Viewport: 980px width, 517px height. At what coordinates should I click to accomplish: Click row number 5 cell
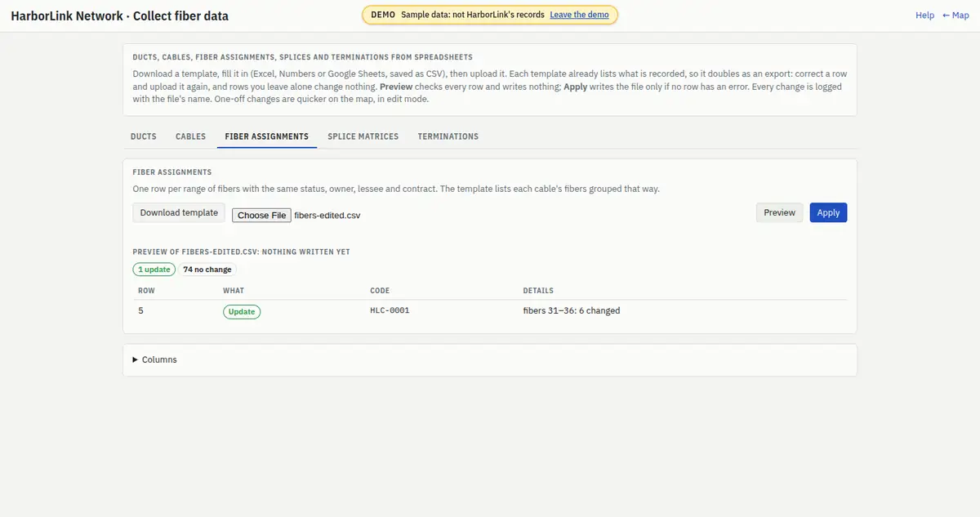pos(140,311)
